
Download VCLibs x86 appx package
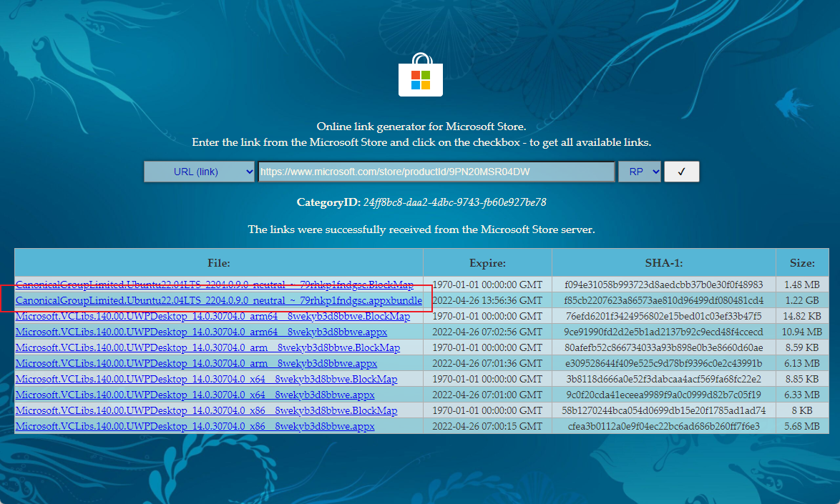pos(195,427)
